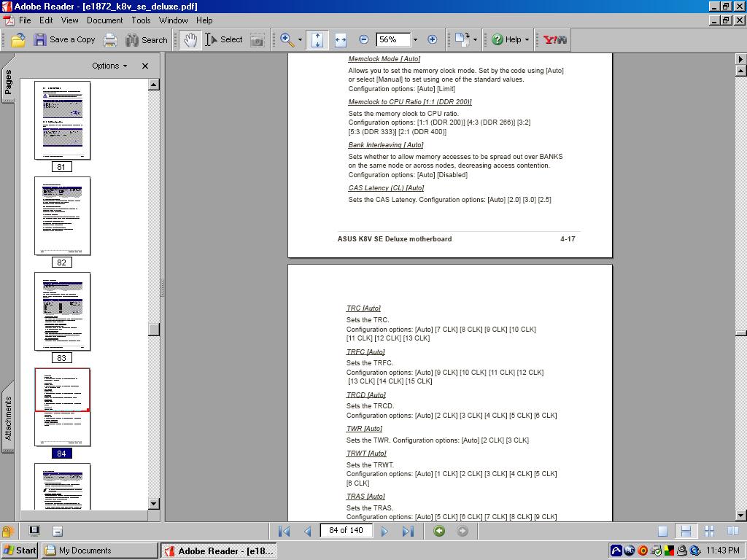Click the 56% zoom level field
Screen dimensions: 747x560
coord(393,40)
